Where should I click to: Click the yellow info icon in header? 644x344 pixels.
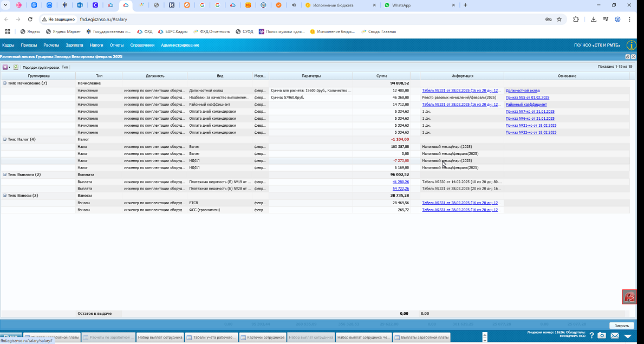click(631, 45)
